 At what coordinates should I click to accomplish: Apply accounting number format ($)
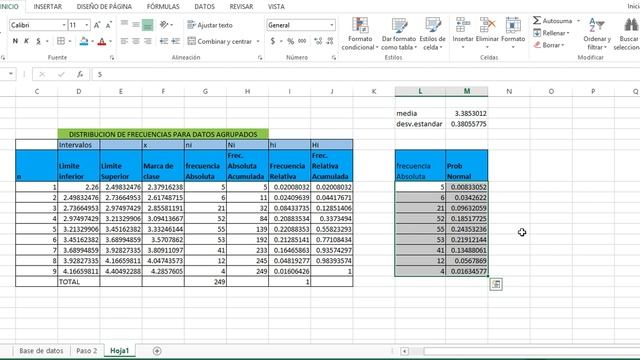click(x=273, y=41)
